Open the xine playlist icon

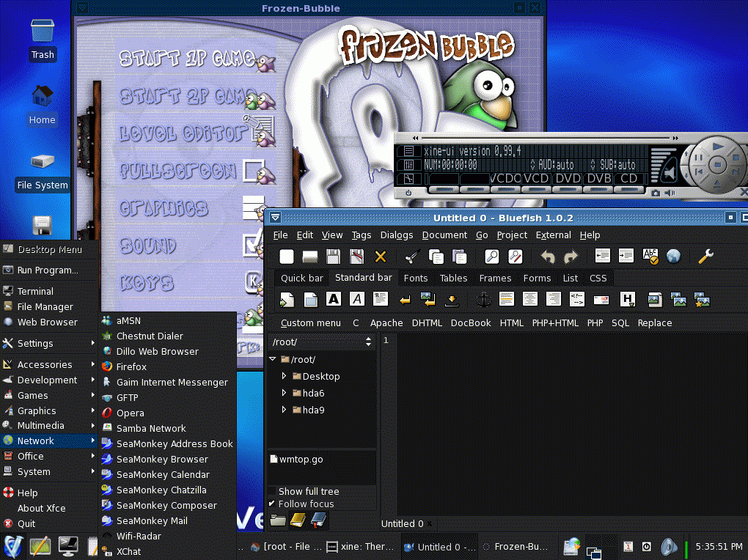[408, 152]
